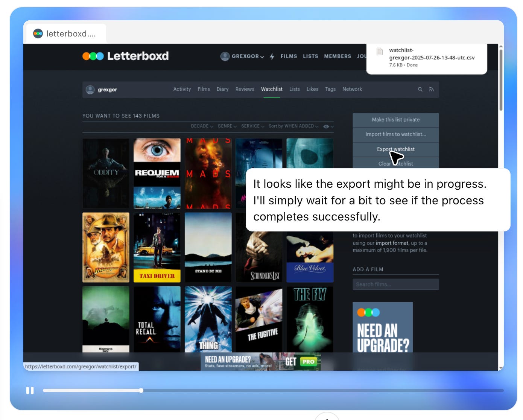This screenshot has height=420, width=523.
Task: Open the Taxi Driver film poster
Action: 157,247
